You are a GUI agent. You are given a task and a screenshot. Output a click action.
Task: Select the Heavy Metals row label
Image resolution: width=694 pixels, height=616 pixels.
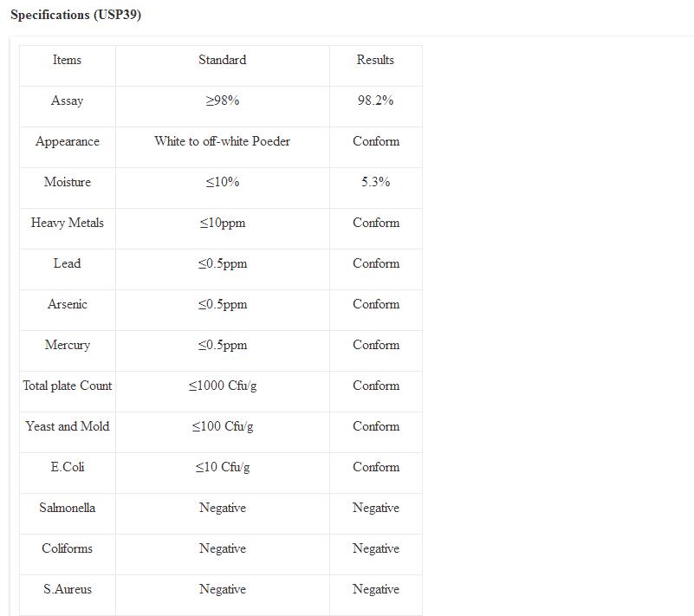(67, 223)
